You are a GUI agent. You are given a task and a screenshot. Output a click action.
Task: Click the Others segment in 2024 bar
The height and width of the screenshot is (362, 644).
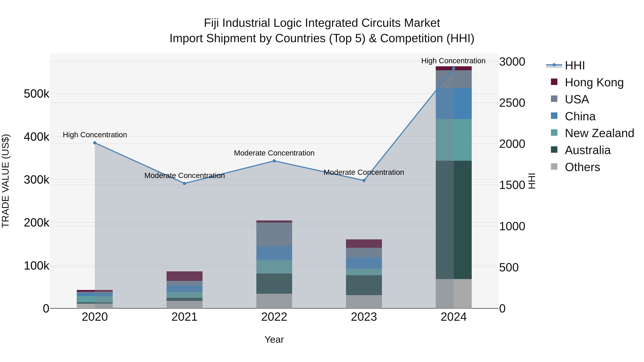454,294
